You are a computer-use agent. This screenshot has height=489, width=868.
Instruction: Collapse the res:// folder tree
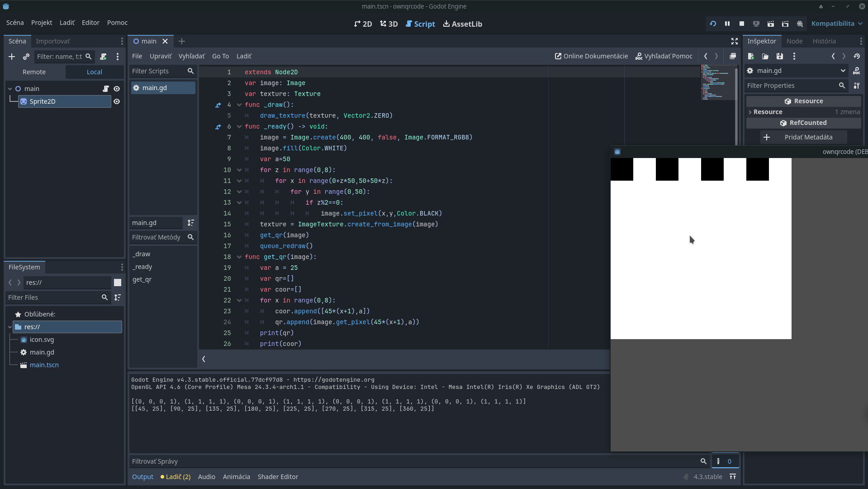[x=10, y=327]
